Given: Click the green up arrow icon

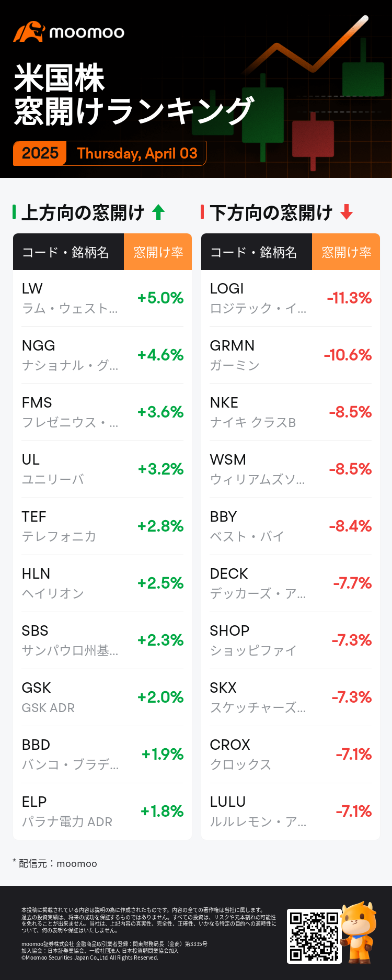Looking at the screenshot, I should 158,212.
